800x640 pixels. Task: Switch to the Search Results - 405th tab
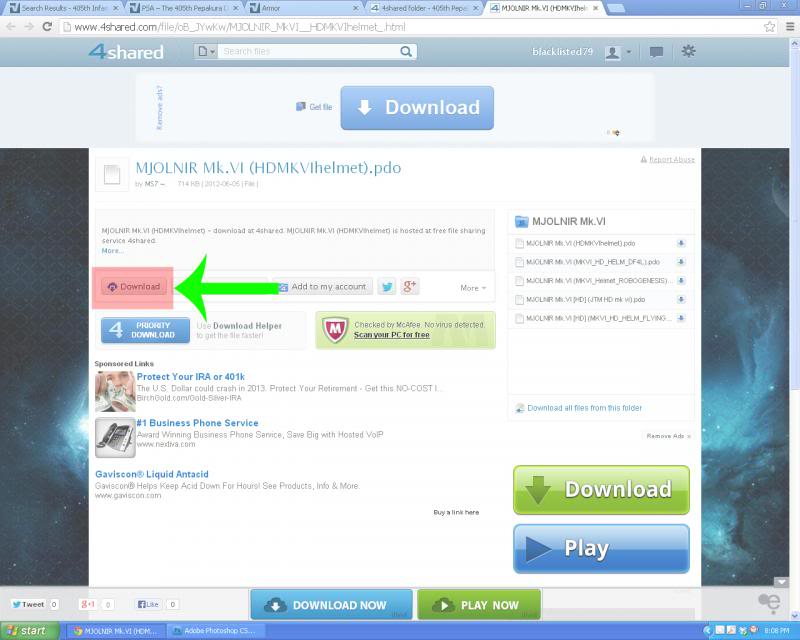(63, 8)
